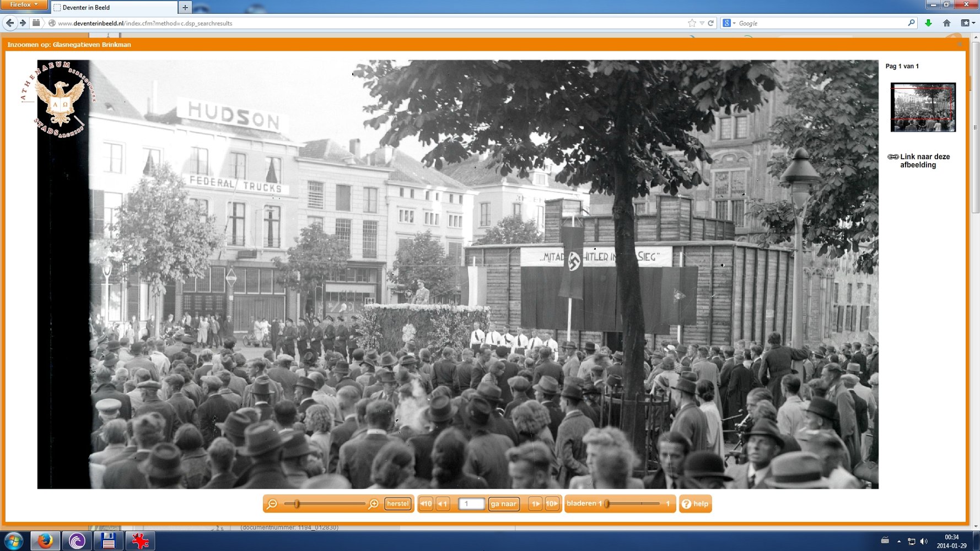Show hidden system tray icons
Image resolution: width=980 pixels, height=551 pixels.
pyautogui.click(x=899, y=541)
